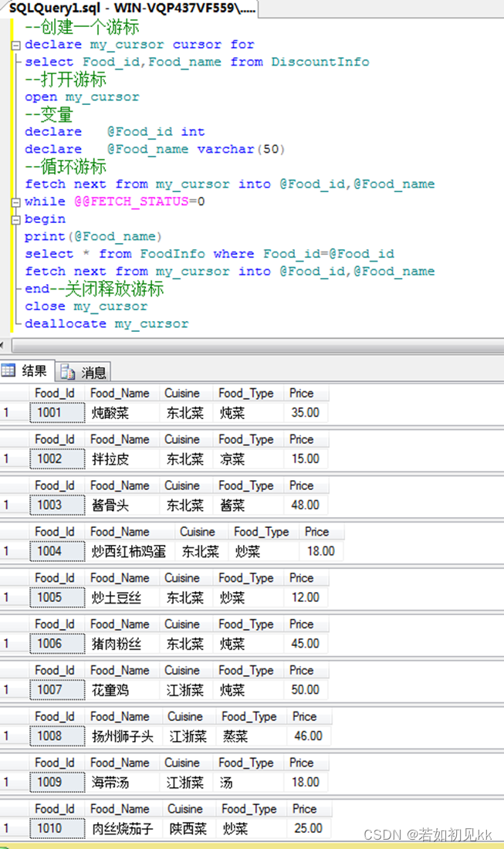Image resolution: width=504 pixels, height=849 pixels.
Task: Click the price cell 15.00
Action: [306, 458]
